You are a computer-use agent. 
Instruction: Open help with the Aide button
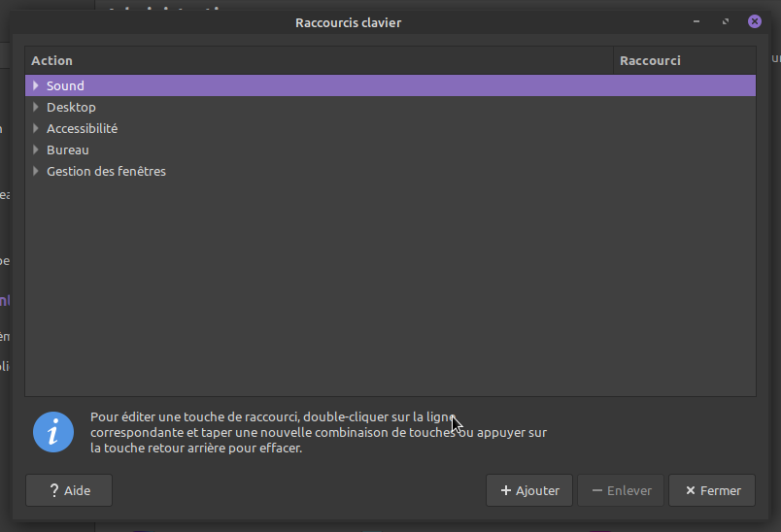pyautogui.click(x=69, y=490)
